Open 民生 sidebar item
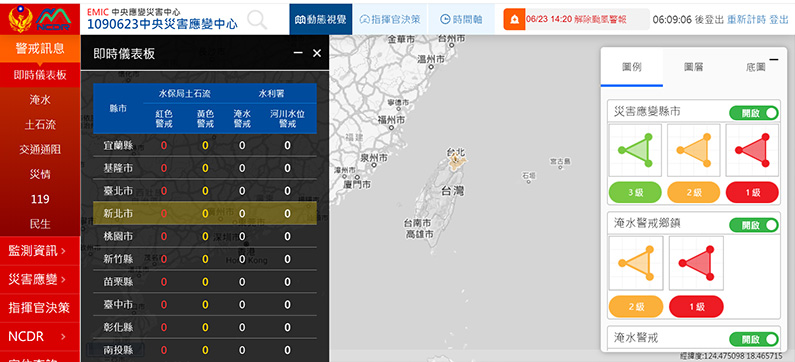The height and width of the screenshot is (362, 795). pos(40,224)
